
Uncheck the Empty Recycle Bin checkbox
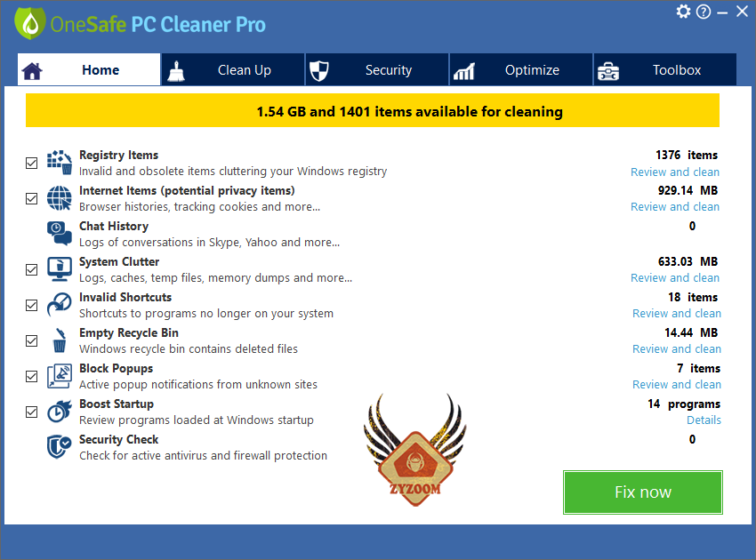pyautogui.click(x=31, y=340)
